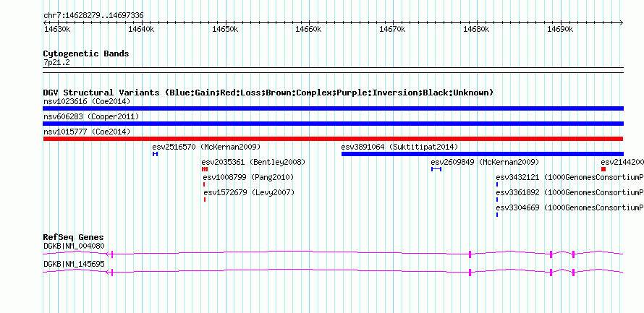The image size is (644, 313).
Task: Open the esv2516570 (McKernan2009) label
Action: [x=206, y=147]
